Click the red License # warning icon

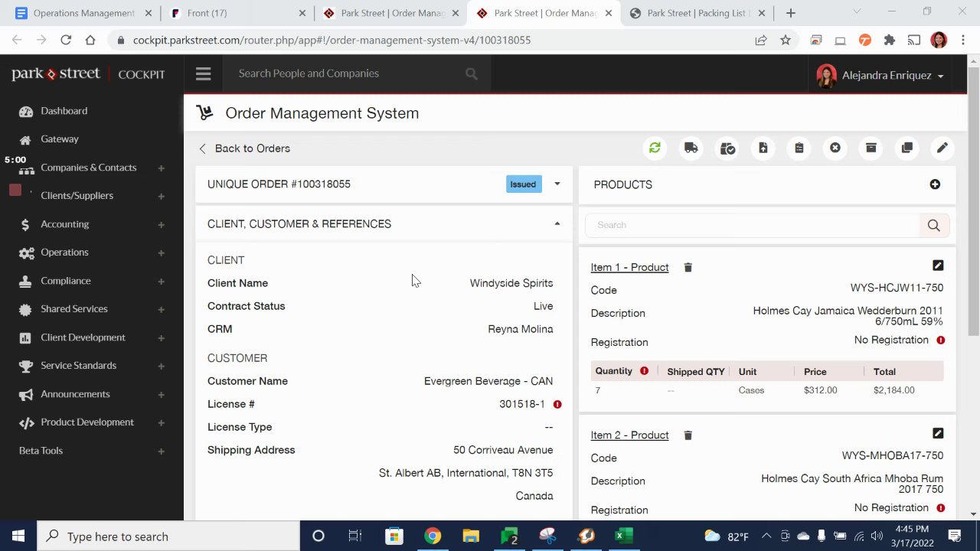pos(557,404)
